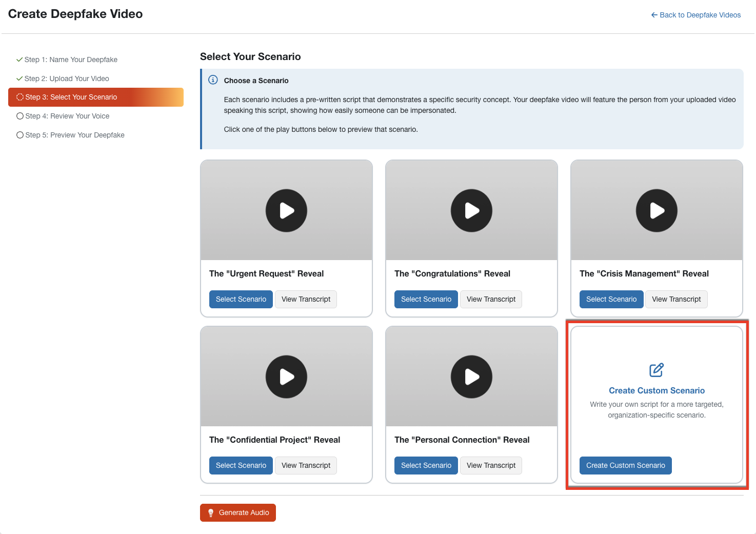The image size is (756, 534).
Task: View Transcript of "Congratulations" Reveal
Action: coord(491,299)
